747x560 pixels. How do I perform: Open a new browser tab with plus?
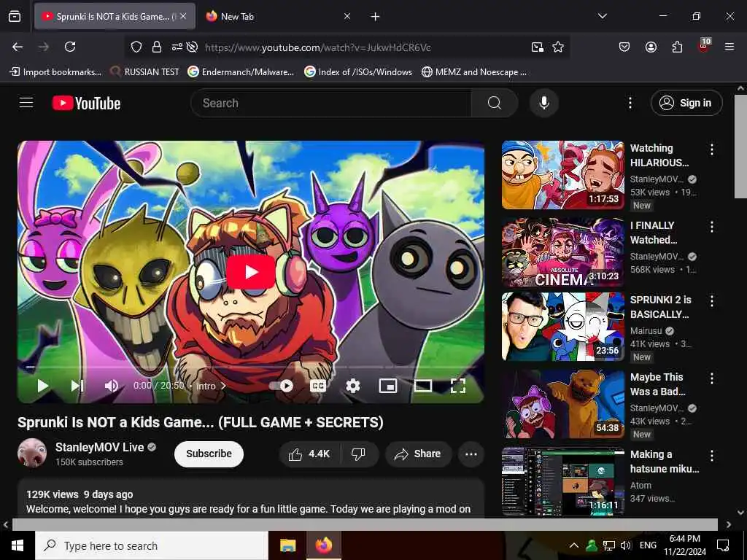point(375,17)
